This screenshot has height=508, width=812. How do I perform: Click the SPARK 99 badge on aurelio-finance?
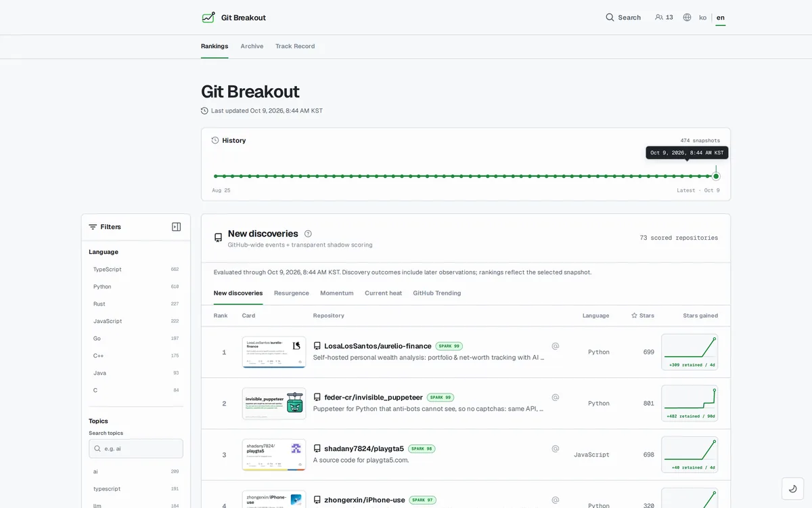(449, 346)
